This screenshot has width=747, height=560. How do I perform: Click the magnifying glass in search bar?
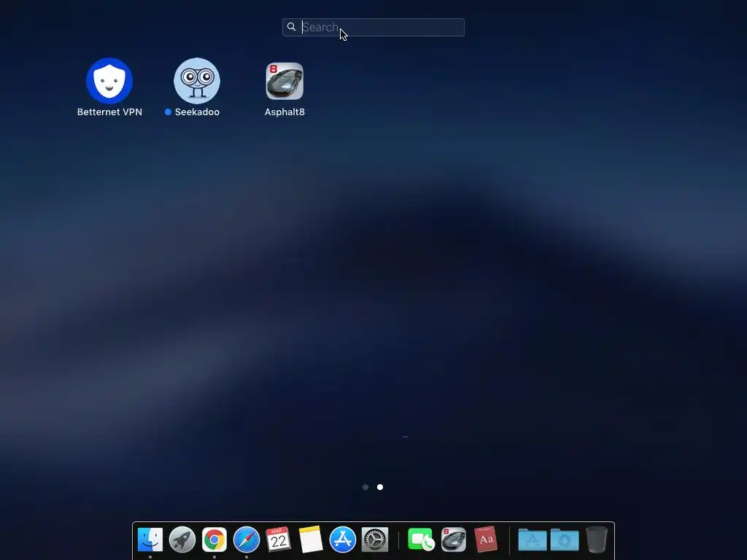tap(292, 27)
